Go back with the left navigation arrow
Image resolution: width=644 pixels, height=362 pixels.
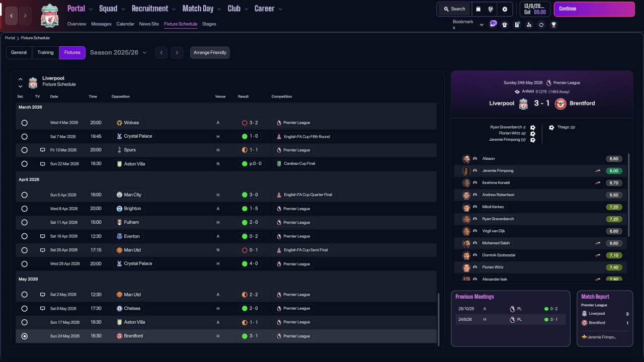point(12,16)
